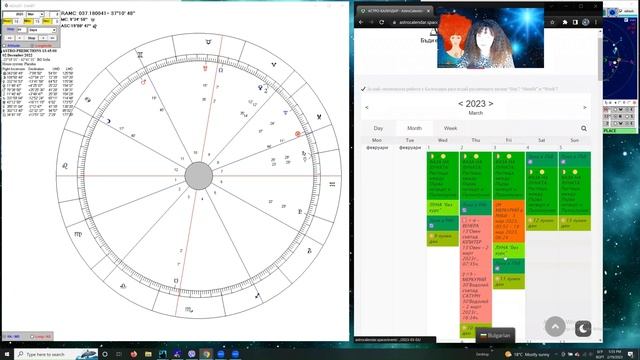Open Chrome extensions puzzle icon
640x360 pixels.
(x=565, y=22)
